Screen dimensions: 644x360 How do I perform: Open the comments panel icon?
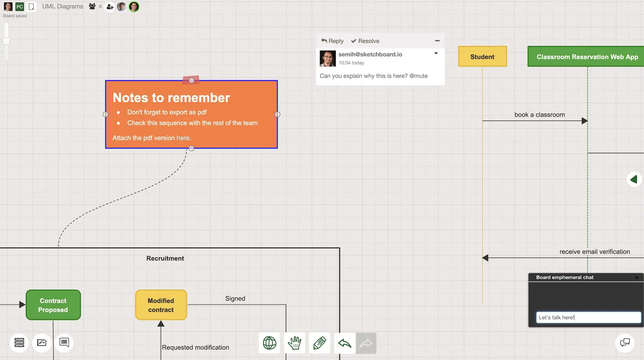64,343
